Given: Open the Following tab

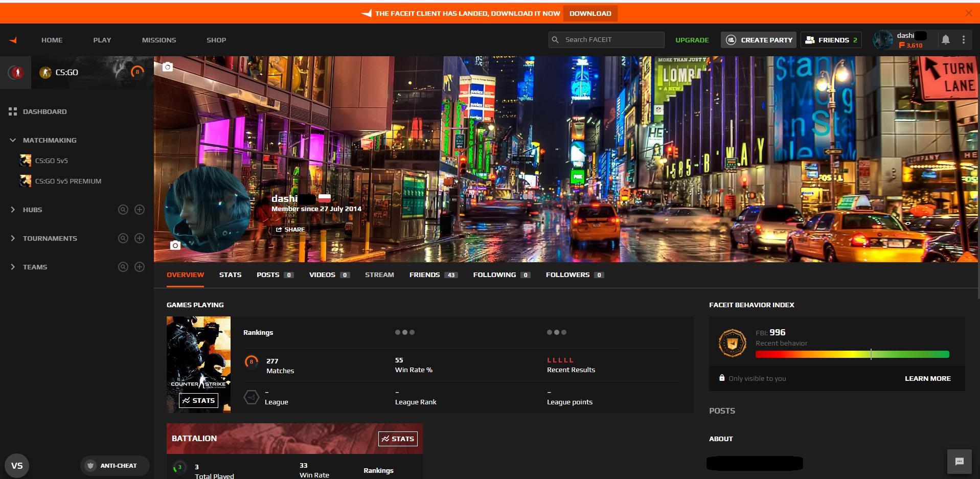Looking at the screenshot, I should (502, 275).
